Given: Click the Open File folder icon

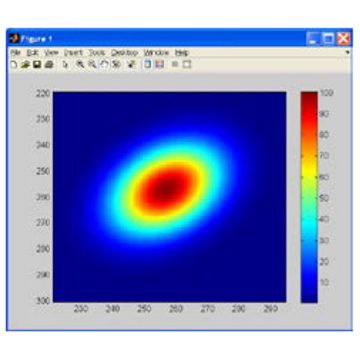Looking at the screenshot, I should tap(25, 65).
